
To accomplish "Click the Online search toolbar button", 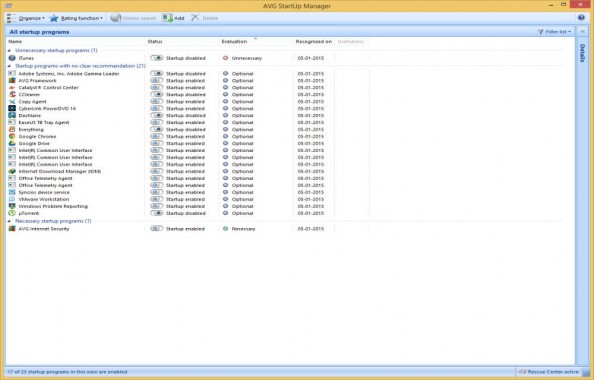I will pyautogui.click(x=133, y=18).
